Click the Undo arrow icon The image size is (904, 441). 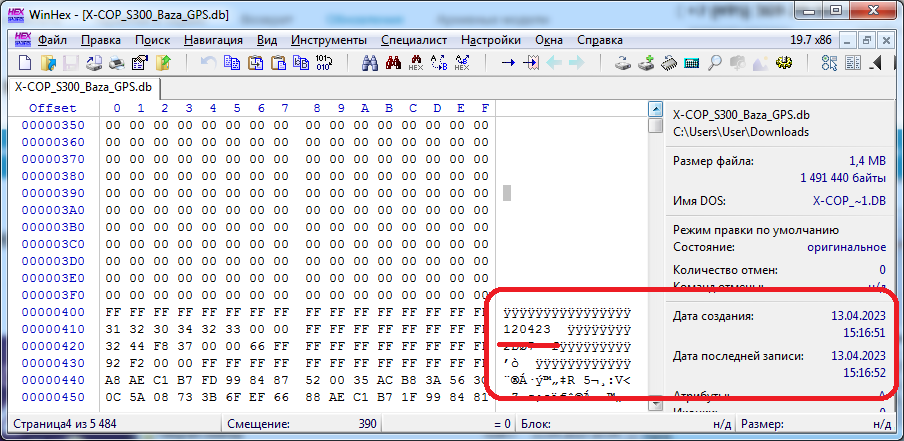click(x=208, y=63)
